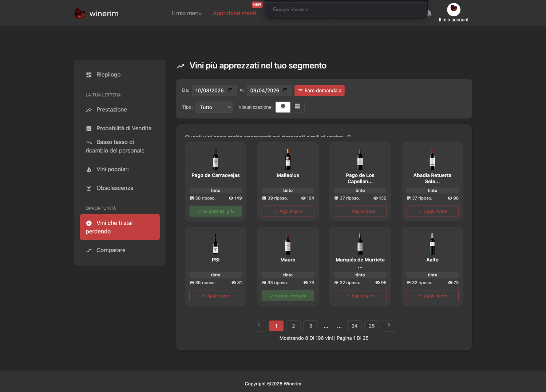
Task: Click eye views icon on Aalto
Action: pos(450,283)
